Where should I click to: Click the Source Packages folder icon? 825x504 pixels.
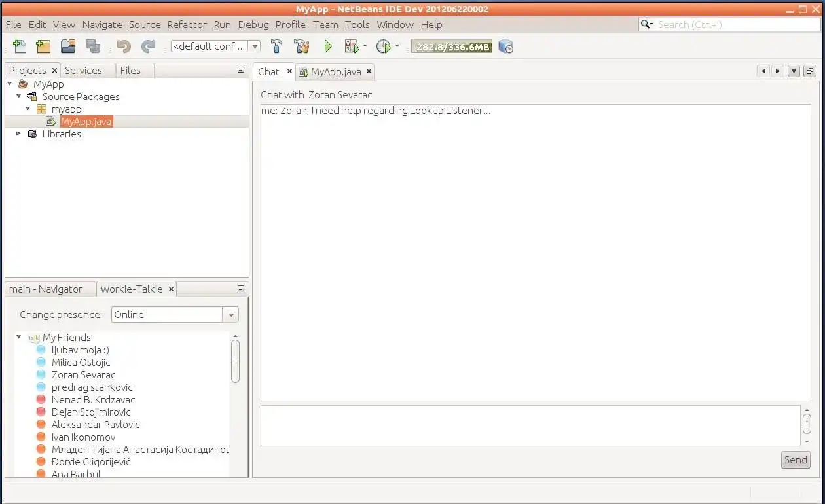pyautogui.click(x=31, y=96)
